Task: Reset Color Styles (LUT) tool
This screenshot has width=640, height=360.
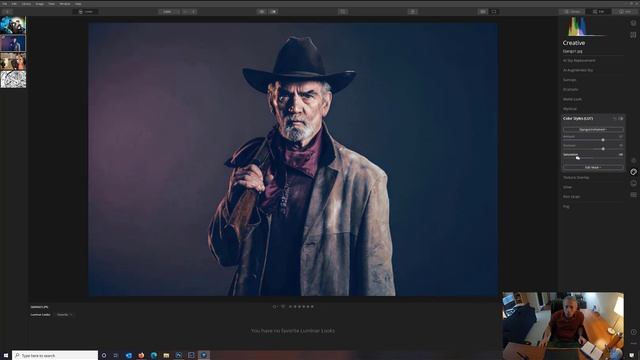Action: click(615, 118)
